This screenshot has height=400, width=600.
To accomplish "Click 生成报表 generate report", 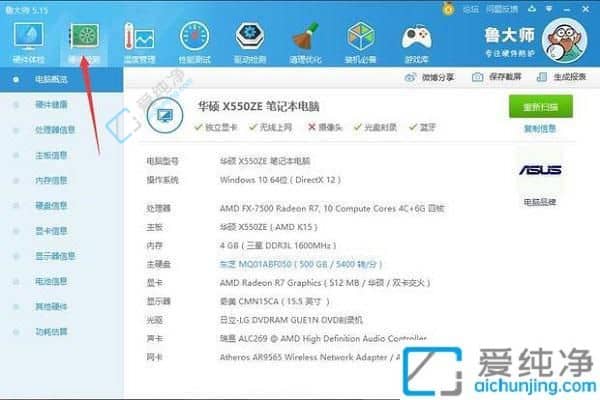I will (561, 77).
